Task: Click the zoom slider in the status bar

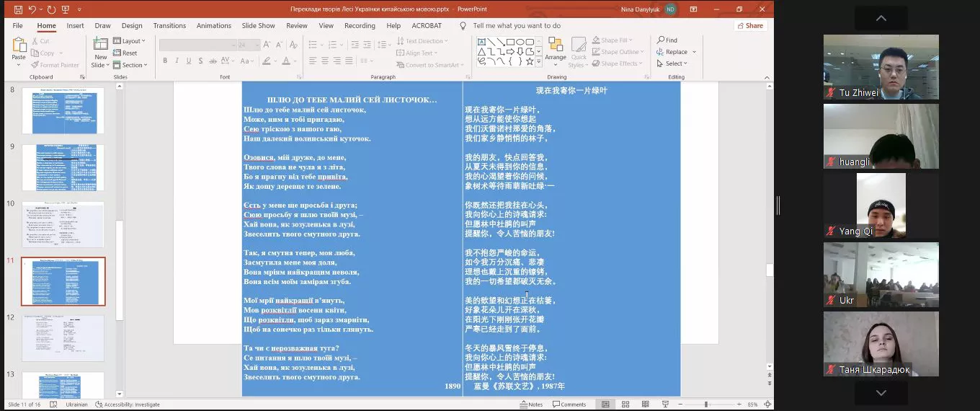Action: click(x=706, y=405)
